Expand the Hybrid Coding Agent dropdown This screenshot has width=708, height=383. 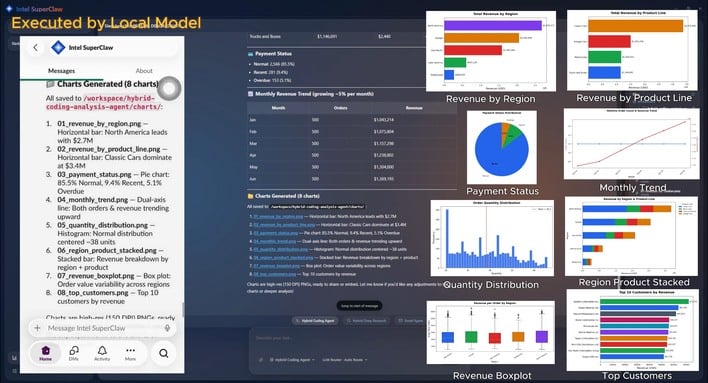292,360
